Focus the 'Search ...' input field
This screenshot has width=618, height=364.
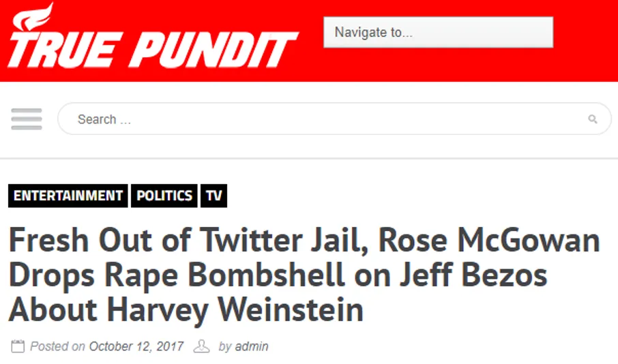[334, 119]
